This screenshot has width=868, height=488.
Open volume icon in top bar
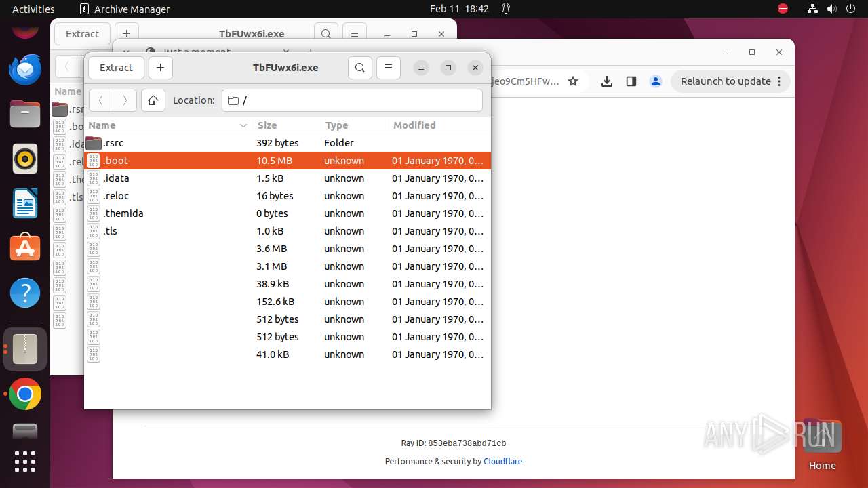(832, 9)
